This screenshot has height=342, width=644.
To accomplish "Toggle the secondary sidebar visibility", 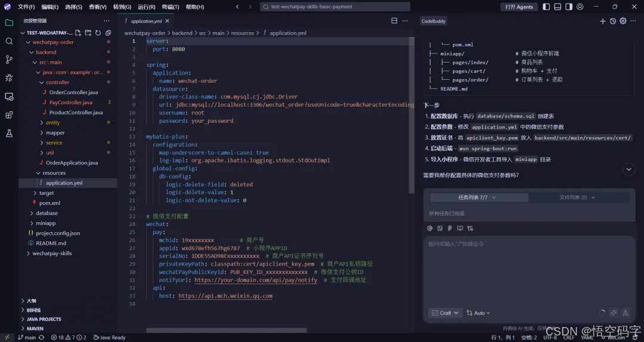I will point(569,7).
